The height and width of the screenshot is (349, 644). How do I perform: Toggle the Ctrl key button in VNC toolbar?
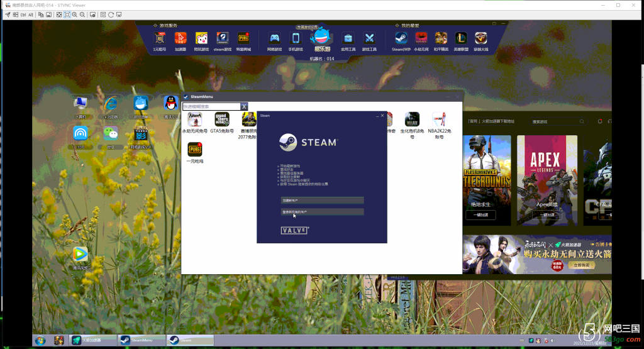[x=23, y=15]
